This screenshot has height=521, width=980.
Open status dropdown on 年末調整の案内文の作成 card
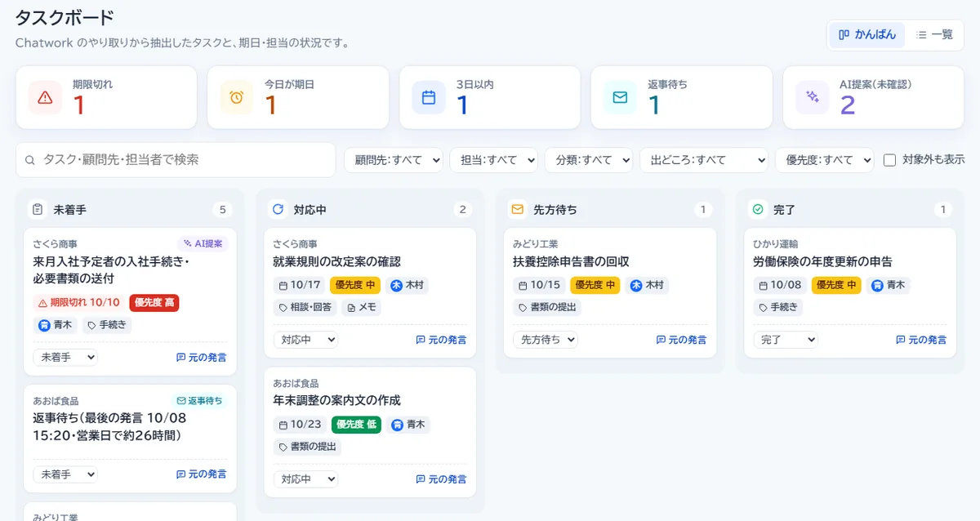pos(305,479)
